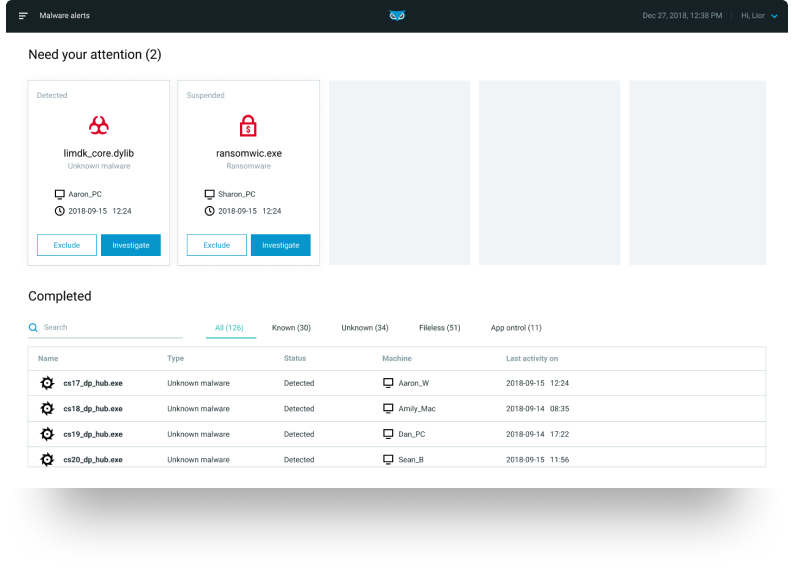Switch to the Unknown (34) tab
The image size is (792, 570).
pos(365,328)
